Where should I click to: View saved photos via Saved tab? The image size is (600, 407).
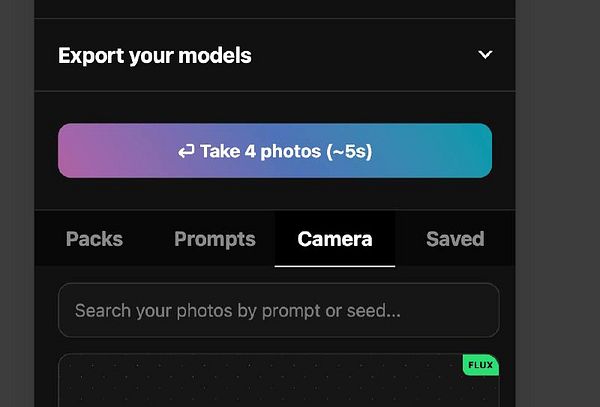click(455, 239)
